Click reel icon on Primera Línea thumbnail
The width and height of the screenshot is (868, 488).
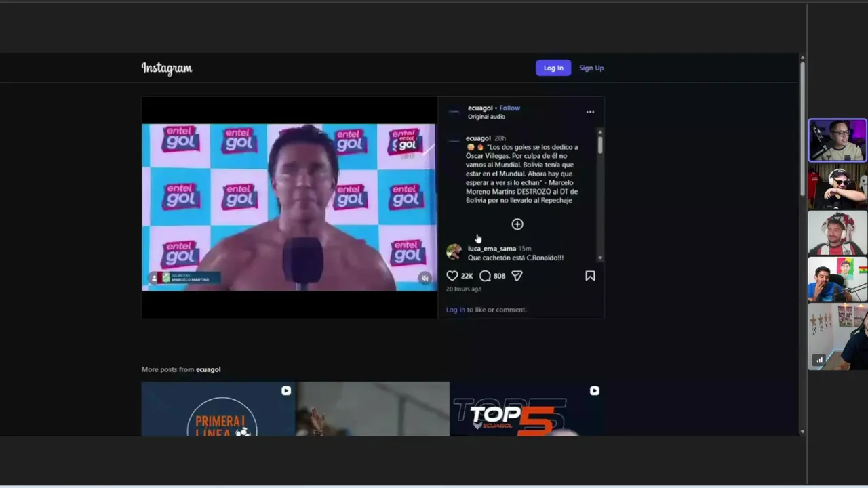point(286,391)
